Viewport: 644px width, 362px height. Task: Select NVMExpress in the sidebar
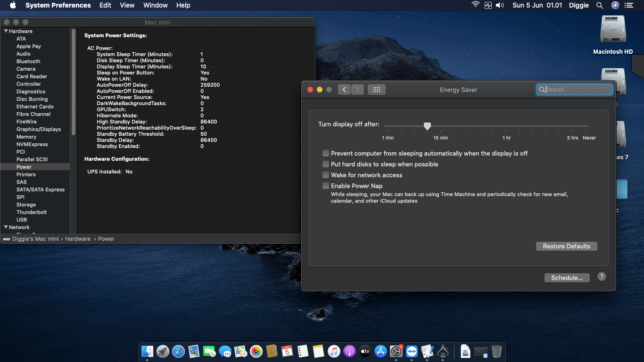(32, 144)
